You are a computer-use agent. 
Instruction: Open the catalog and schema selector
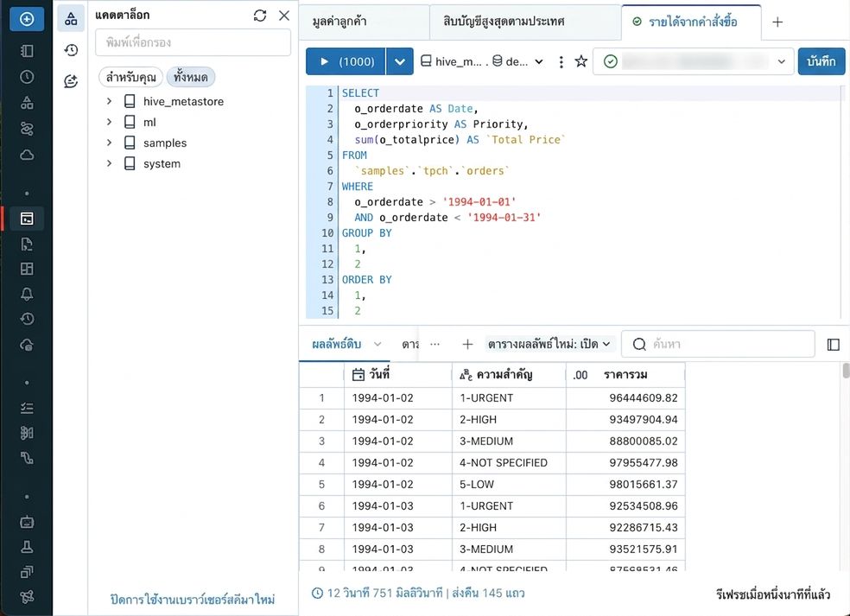482,61
